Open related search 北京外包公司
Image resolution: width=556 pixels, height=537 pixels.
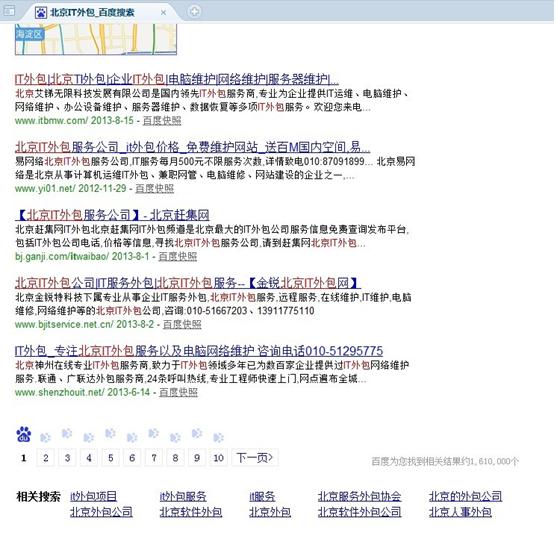(x=101, y=512)
